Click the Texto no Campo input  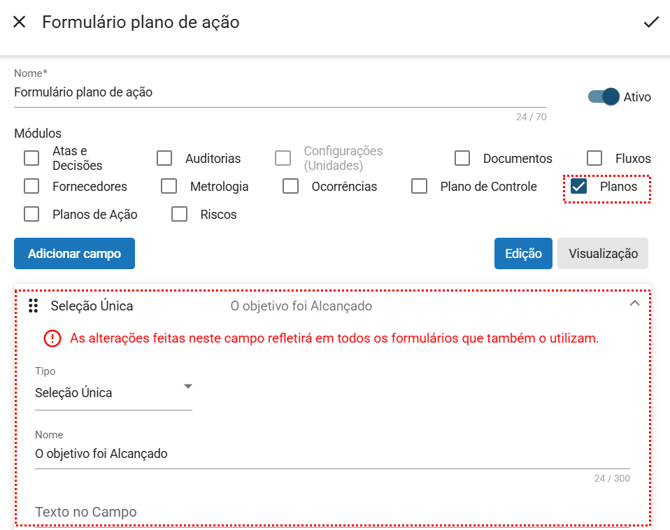tap(330, 512)
